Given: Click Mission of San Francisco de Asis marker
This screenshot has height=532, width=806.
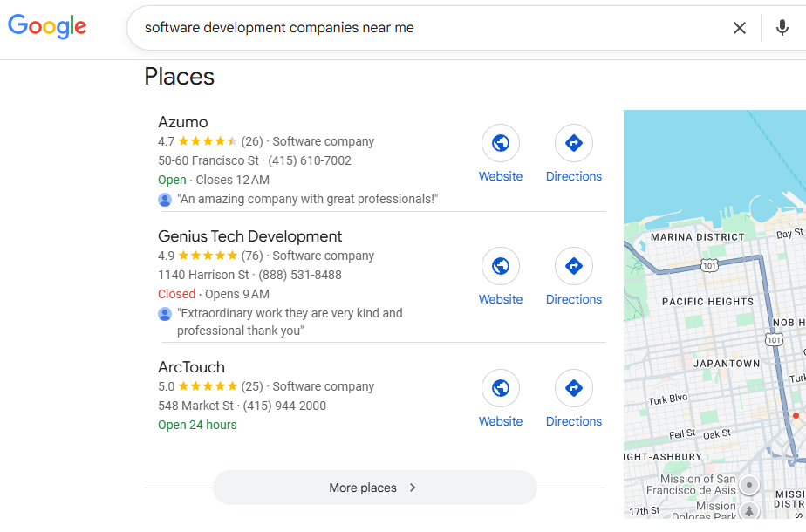Looking at the screenshot, I should click(x=748, y=485).
